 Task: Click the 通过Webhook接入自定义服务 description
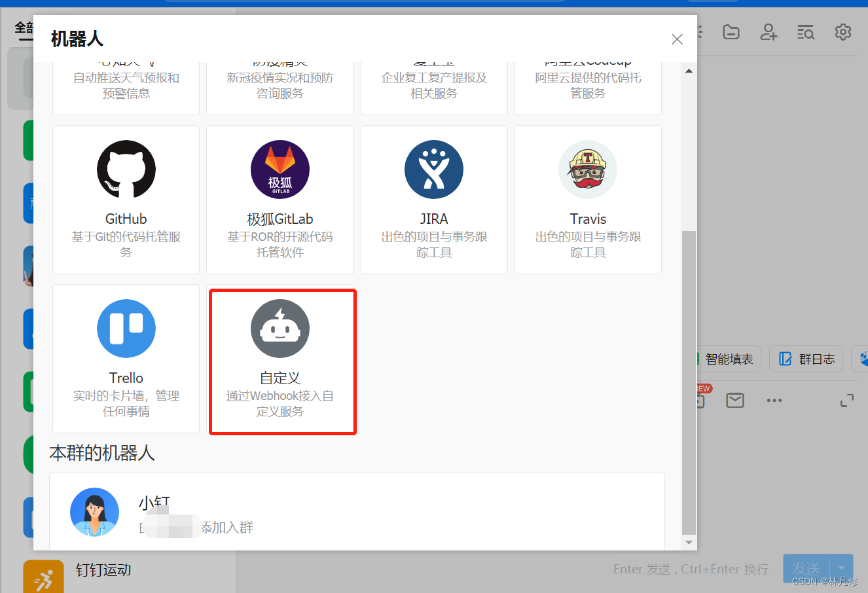(280, 403)
